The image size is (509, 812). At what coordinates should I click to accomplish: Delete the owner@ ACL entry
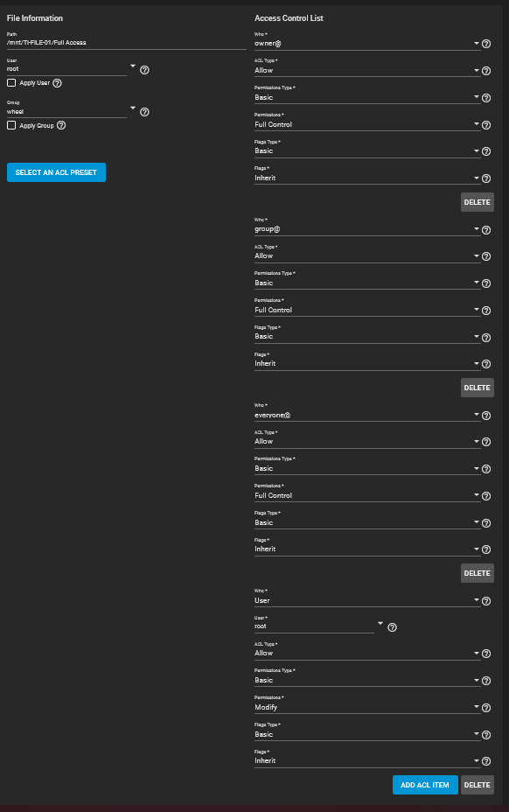(x=477, y=202)
